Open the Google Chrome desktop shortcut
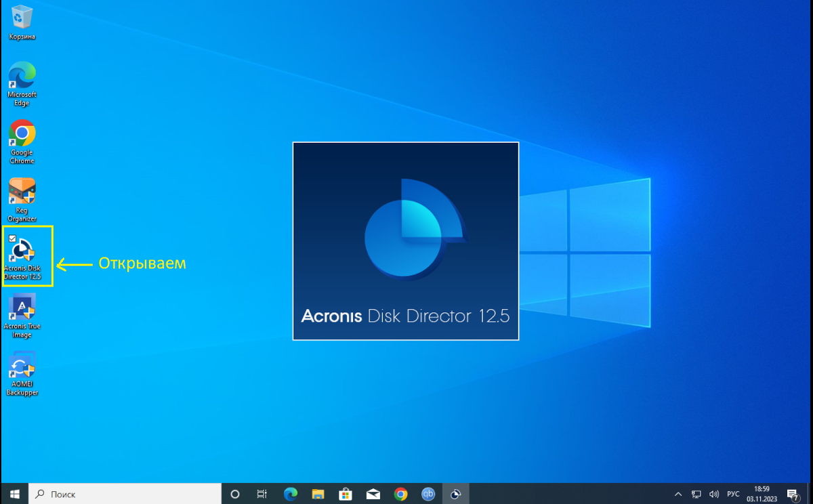Screen dimensions: 813x504 click(x=22, y=142)
